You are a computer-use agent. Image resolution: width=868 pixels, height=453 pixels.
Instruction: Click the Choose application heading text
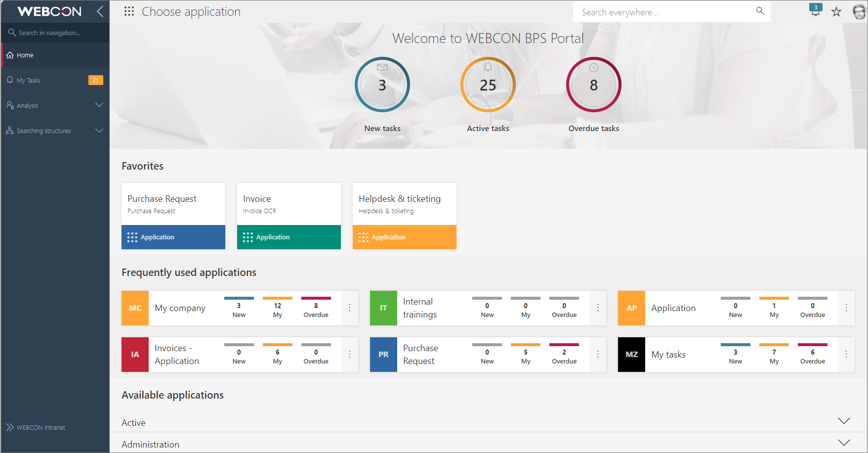pos(191,12)
